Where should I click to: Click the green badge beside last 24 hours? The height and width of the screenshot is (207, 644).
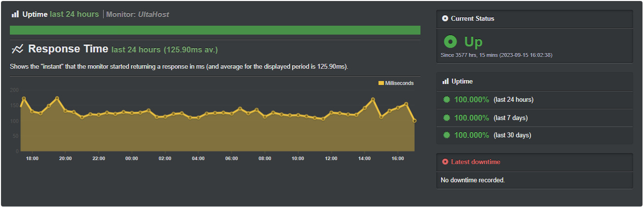(447, 100)
